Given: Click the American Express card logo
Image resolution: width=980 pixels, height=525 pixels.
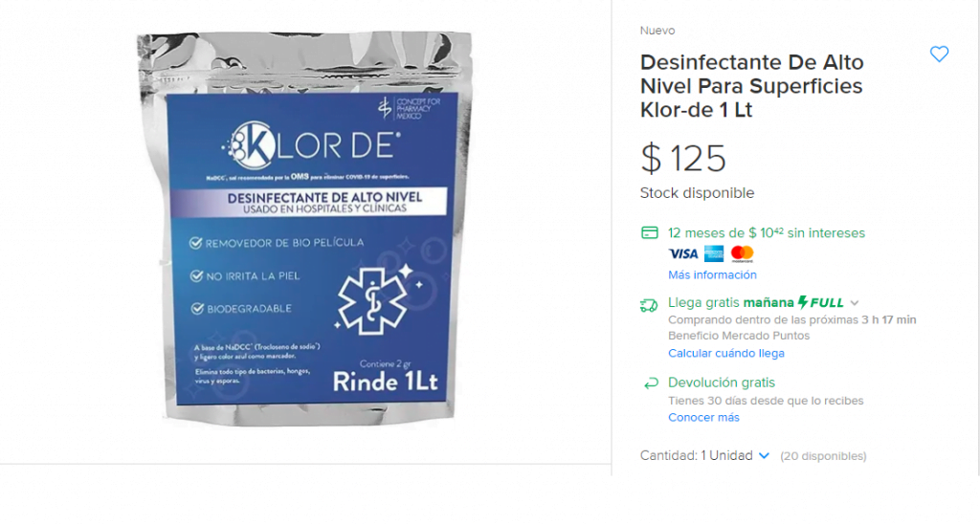Looking at the screenshot, I should pos(714,253).
